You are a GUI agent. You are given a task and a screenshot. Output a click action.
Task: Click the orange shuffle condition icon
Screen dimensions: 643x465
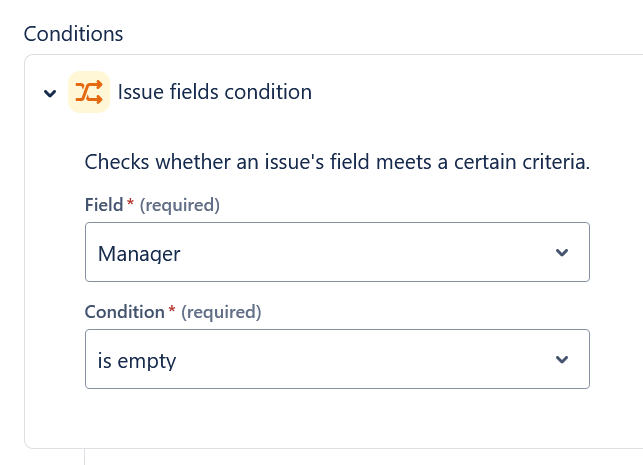(x=89, y=92)
